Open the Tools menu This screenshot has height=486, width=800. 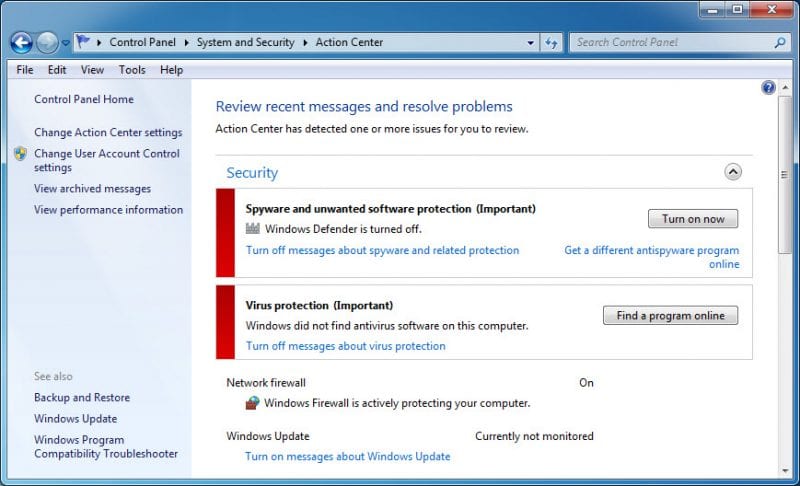tap(132, 70)
